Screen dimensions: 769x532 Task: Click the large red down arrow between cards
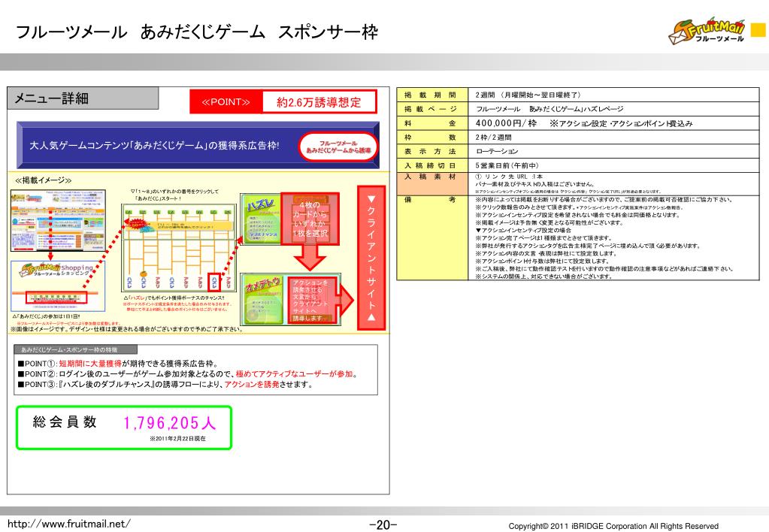click(x=310, y=258)
